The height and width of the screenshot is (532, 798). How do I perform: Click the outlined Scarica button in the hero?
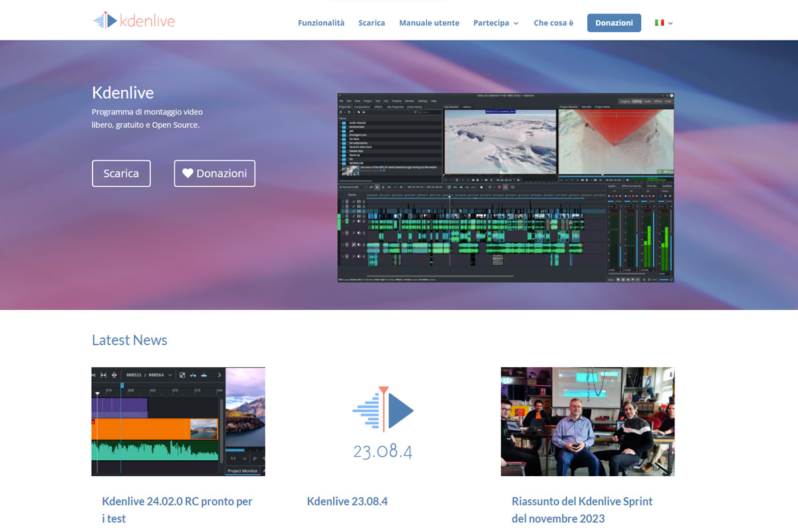point(121,174)
